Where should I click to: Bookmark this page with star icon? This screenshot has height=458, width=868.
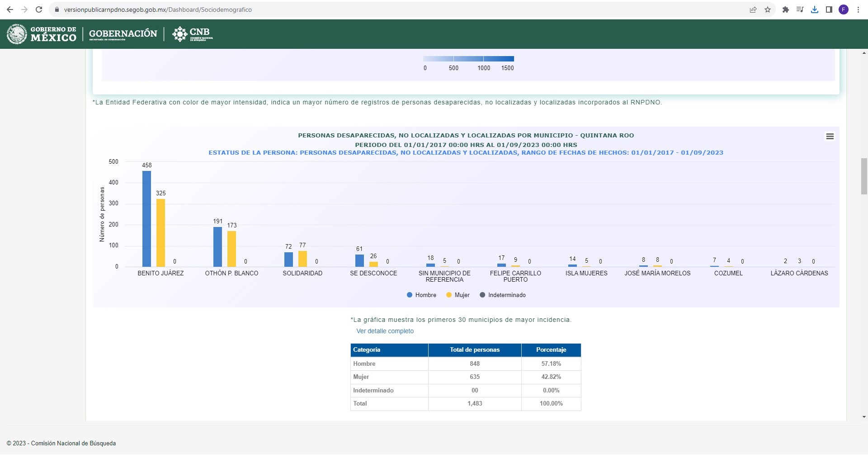768,9
